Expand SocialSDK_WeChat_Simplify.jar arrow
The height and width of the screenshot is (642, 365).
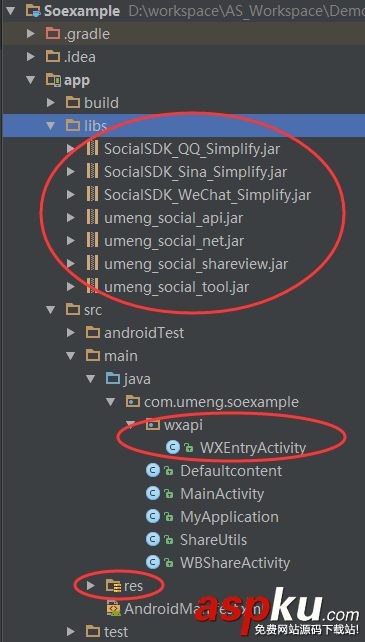[x=71, y=194]
